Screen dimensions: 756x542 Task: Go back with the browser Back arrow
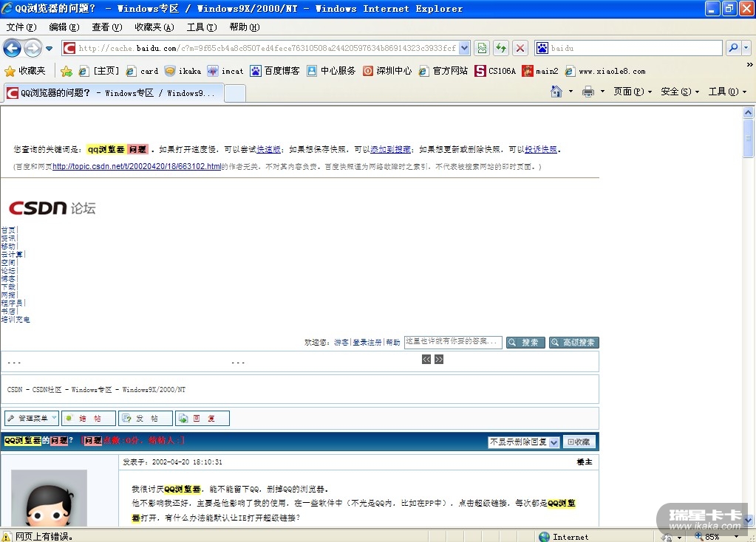[x=12, y=48]
